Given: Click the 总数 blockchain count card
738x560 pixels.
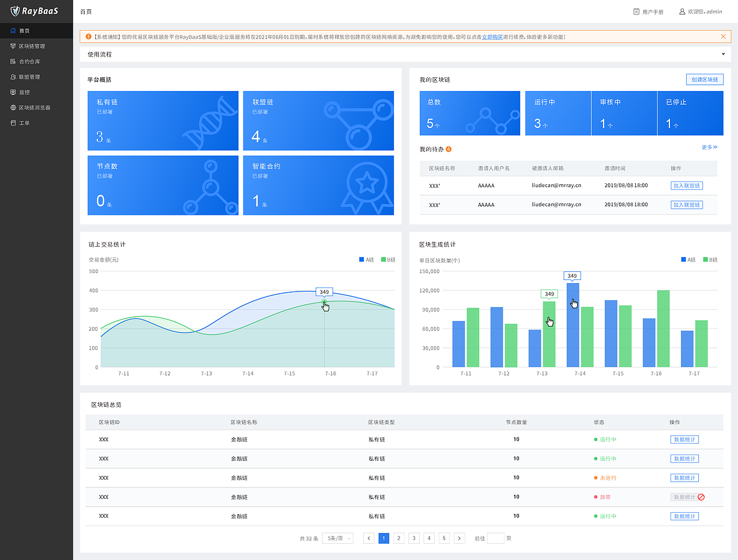Looking at the screenshot, I should pos(470,113).
